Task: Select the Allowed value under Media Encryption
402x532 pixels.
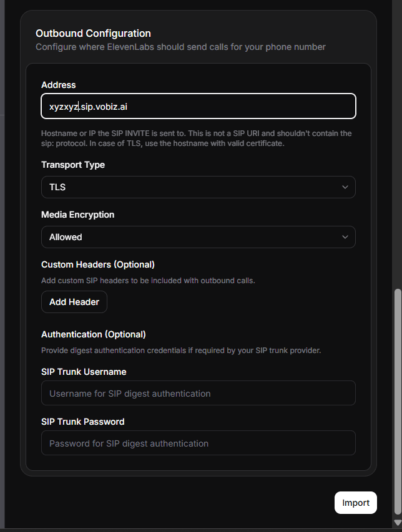Action: click(65, 237)
